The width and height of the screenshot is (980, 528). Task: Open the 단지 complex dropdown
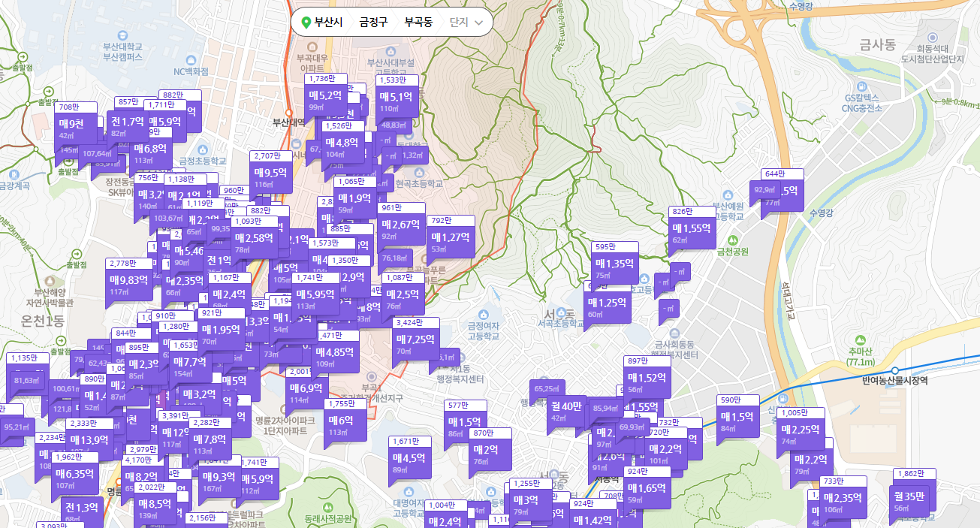[466, 22]
